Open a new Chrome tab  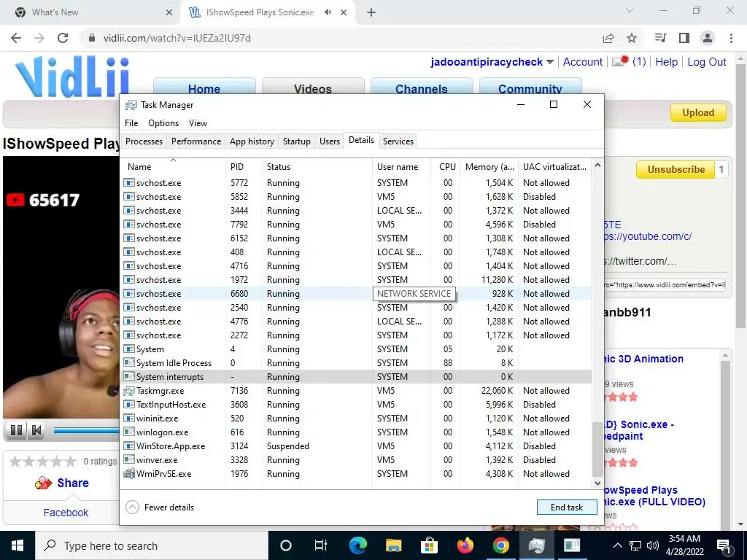coord(371,12)
